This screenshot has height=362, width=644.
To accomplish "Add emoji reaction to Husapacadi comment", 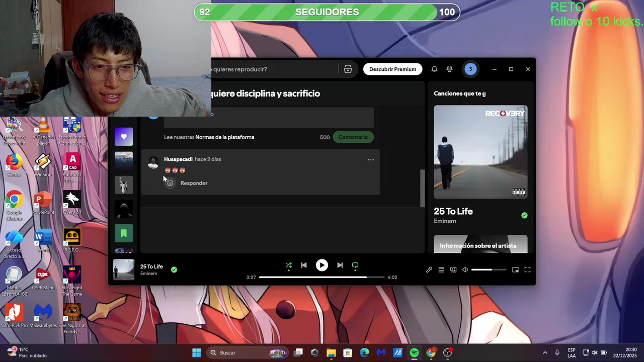I will 170,183.
